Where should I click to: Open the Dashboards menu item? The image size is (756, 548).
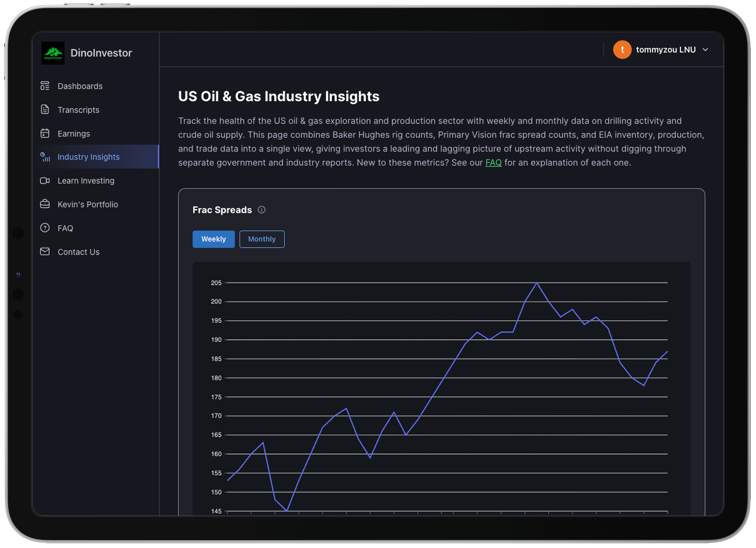click(96, 86)
